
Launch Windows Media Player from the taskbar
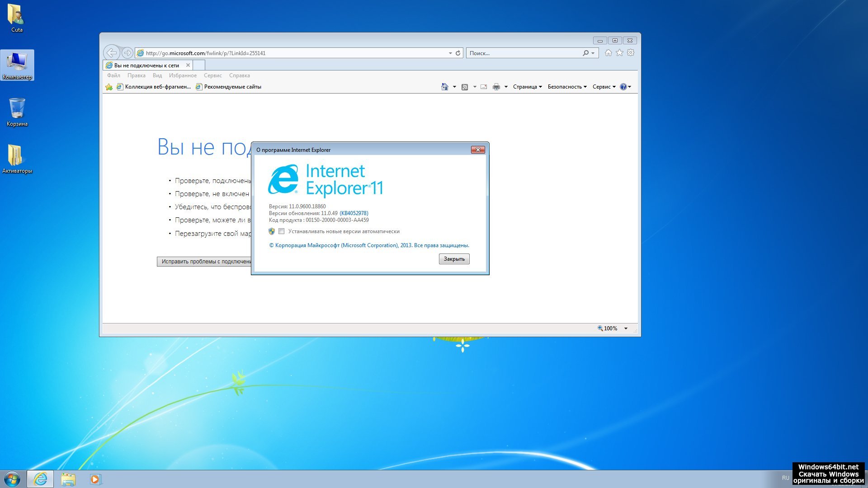tap(95, 479)
